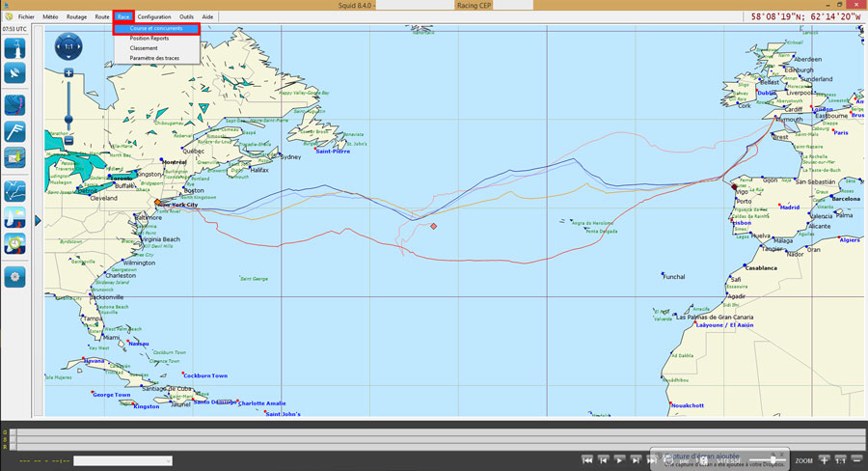Image resolution: width=868 pixels, height=471 pixels.
Task: Open the weather chart icon in sidebar
Action: point(15,105)
